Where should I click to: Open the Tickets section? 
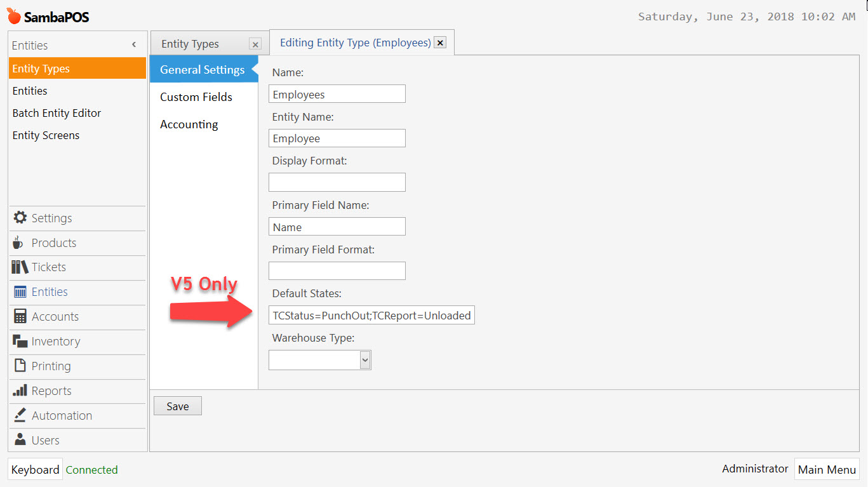47,267
